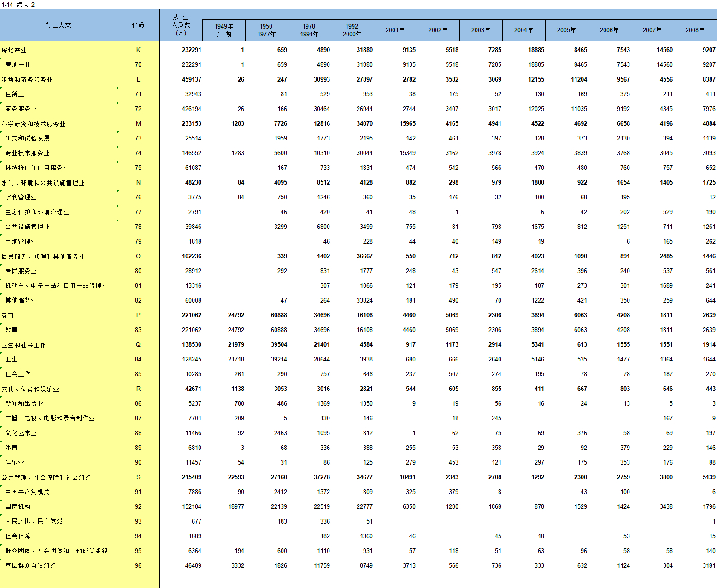Viewport: 717px width, 588px height.
Task: Click the 娱乐业 row label
Action: point(15,463)
